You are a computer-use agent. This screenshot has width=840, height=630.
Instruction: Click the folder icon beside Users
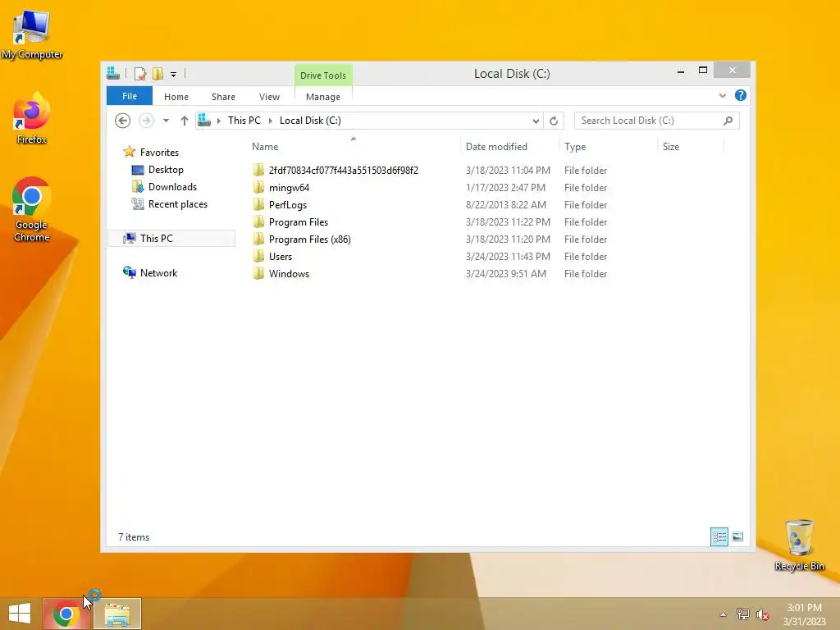click(x=258, y=256)
